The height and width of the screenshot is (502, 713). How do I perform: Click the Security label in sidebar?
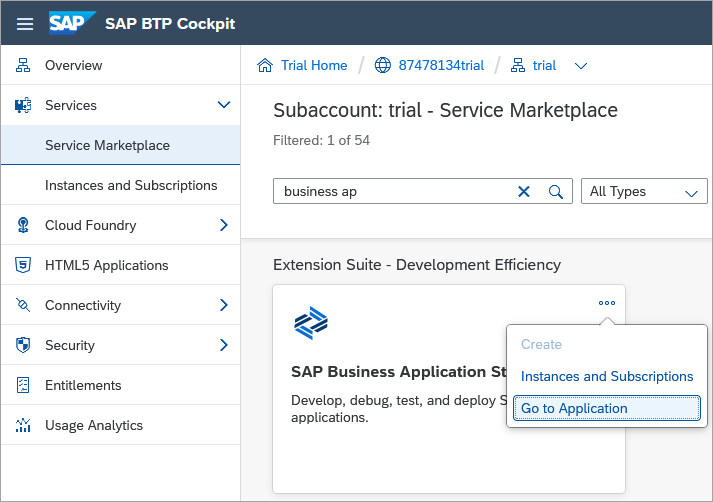click(x=70, y=345)
